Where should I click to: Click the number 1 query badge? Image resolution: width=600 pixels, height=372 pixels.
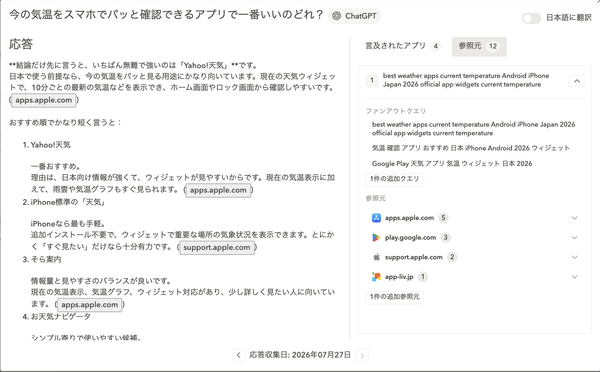[372, 80]
